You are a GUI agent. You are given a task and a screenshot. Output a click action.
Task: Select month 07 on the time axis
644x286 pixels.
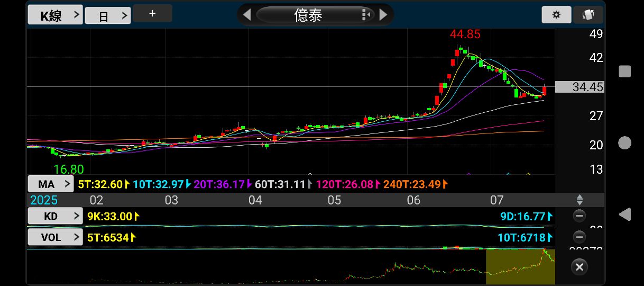(x=496, y=200)
